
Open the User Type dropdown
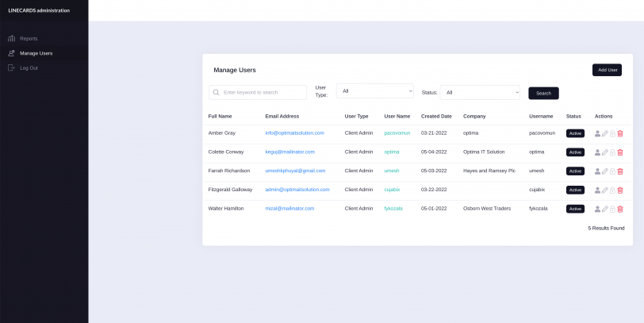tap(374, 91)
